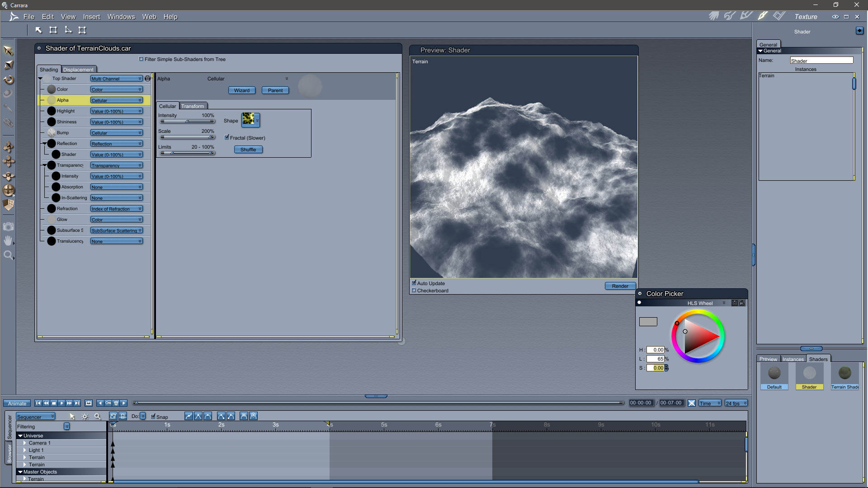Disable Auto Update checkbox
This screenshot has height=488, width=868.
(414, 283)
